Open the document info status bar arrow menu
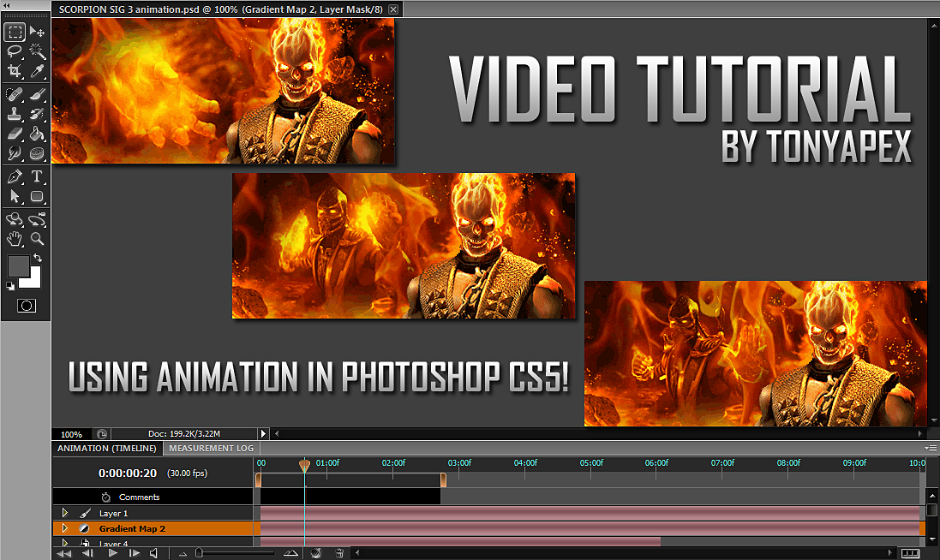 (x=263, y=433)
